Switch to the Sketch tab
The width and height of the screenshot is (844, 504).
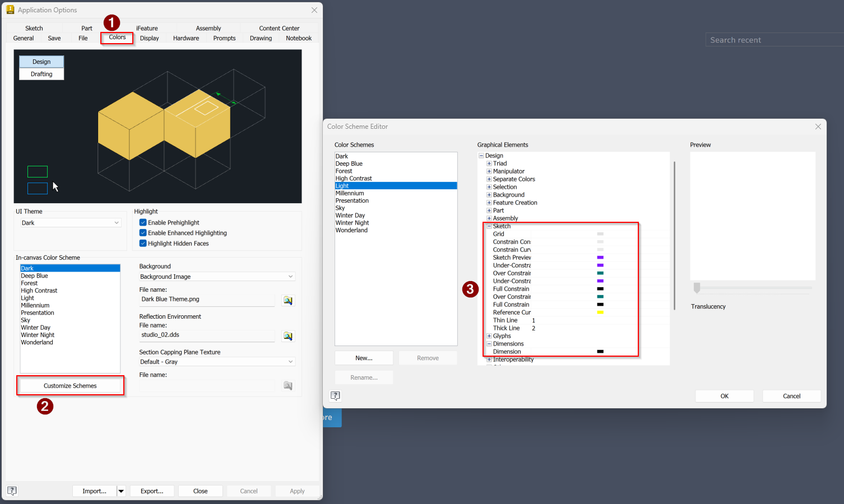tap(34, 28)
